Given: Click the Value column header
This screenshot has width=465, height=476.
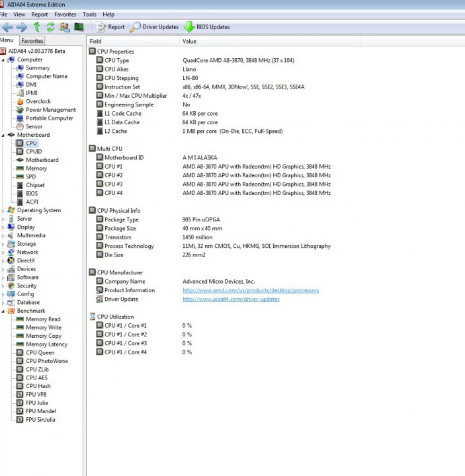Looking at the screenshot, I should [270, 42].
